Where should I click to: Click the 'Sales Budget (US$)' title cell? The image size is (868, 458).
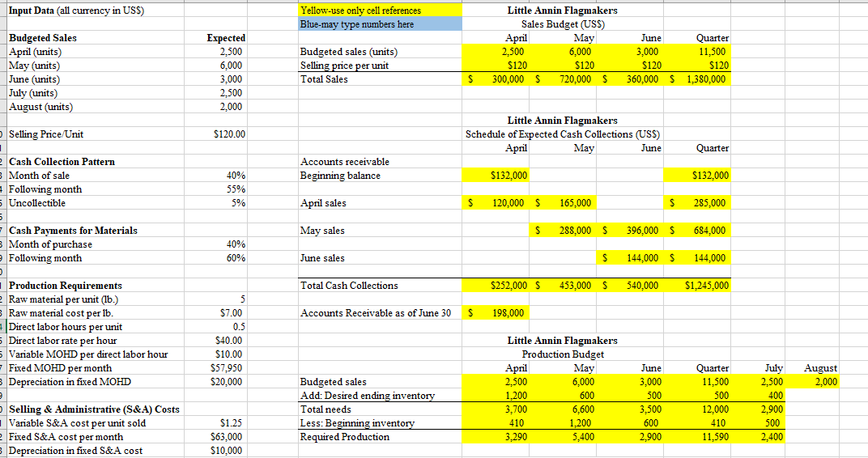coord(563,23)
